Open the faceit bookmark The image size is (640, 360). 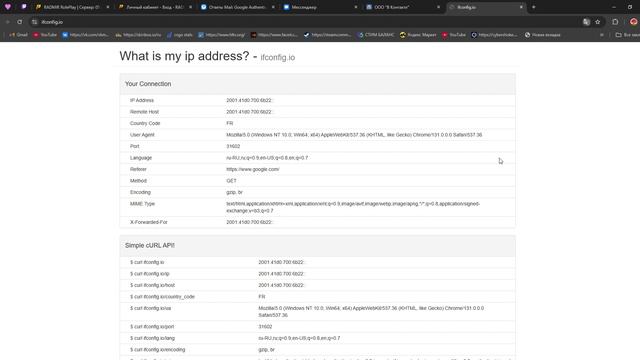click(274, 35)
